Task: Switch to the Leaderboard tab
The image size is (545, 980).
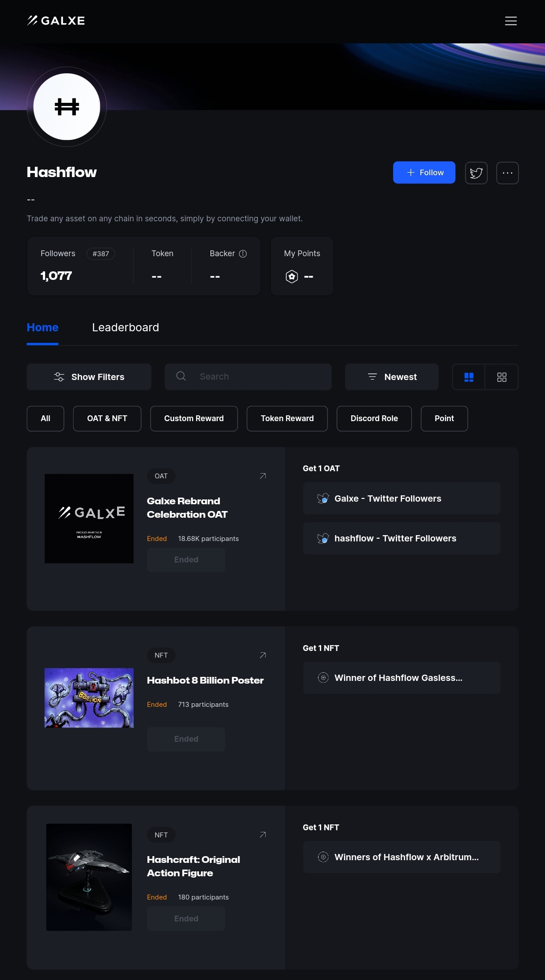Action: 126,327
